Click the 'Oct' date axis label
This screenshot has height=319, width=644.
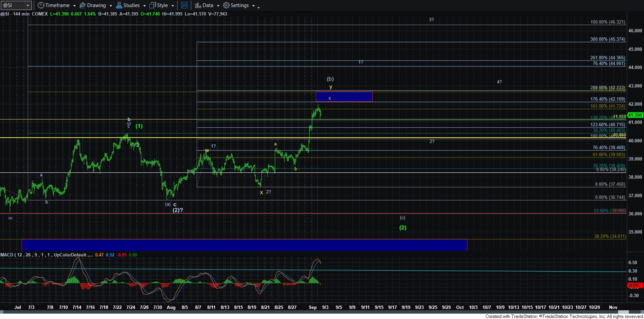(x=460, y=307)
